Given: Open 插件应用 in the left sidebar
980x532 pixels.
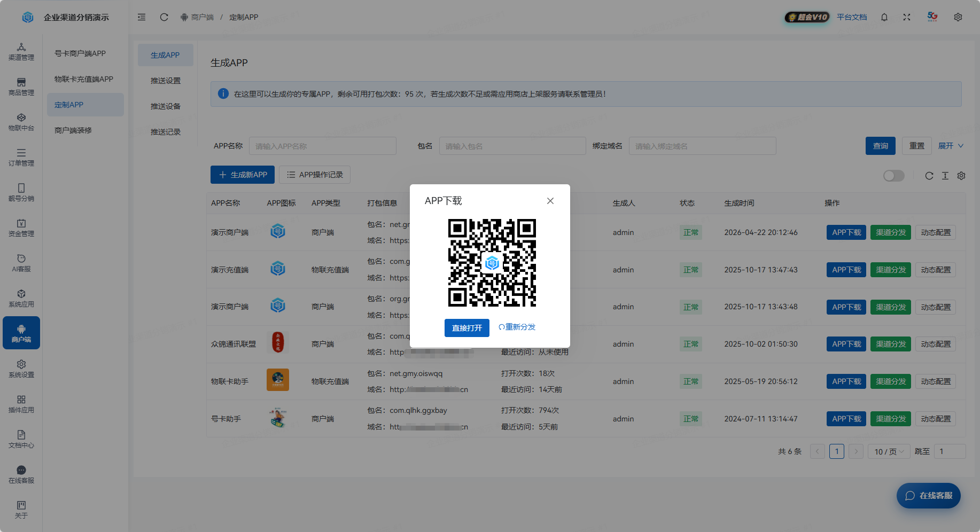Looking at the screenshot, I should (x=21, y=404).
